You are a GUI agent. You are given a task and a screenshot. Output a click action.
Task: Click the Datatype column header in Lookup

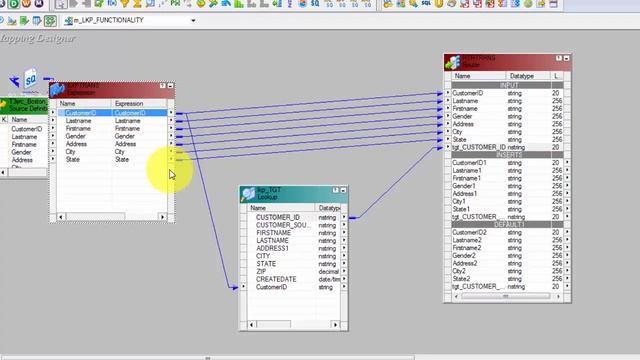click(x=328, y=208)
